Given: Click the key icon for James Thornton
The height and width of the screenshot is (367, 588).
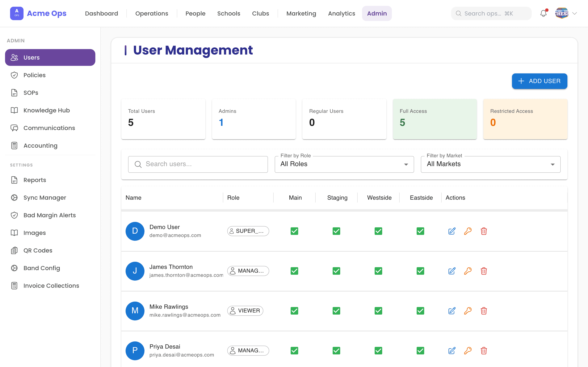Looking at the screenshot, I should 468,271.
